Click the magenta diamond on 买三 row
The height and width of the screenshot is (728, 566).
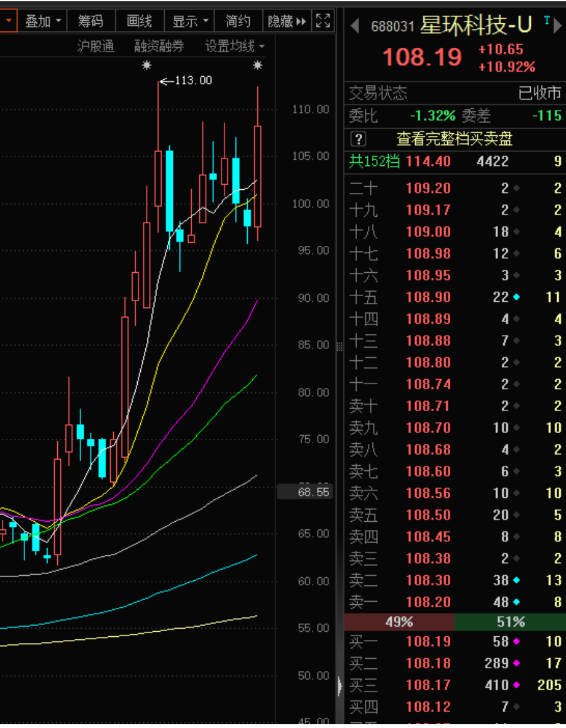[x=516, y=685]
